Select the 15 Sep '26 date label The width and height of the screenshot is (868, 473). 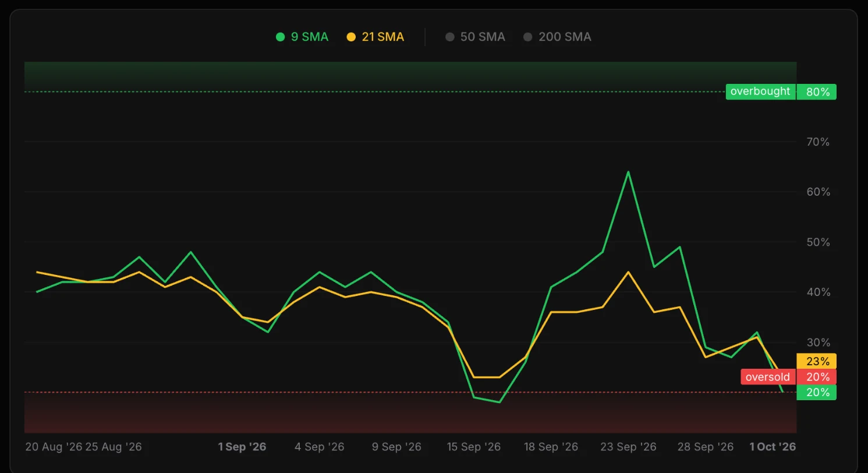tap(473, 447)
